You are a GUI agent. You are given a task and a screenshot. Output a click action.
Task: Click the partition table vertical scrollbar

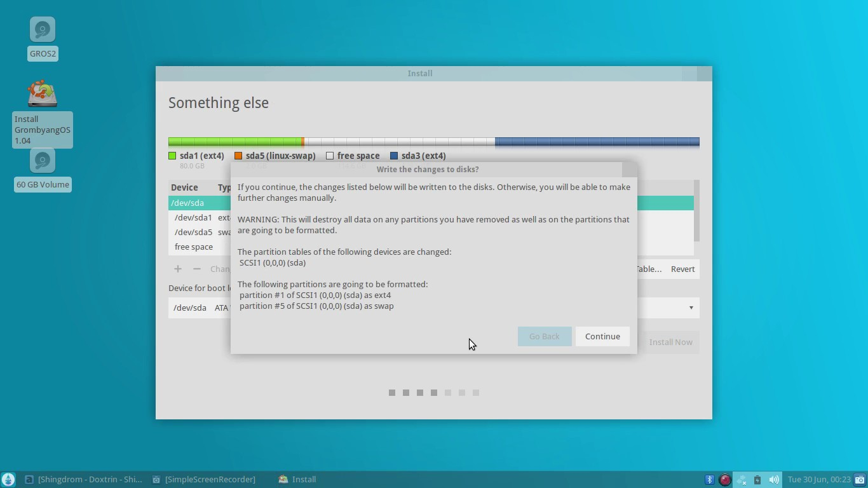pyautogui.click(x=696, y=211)
